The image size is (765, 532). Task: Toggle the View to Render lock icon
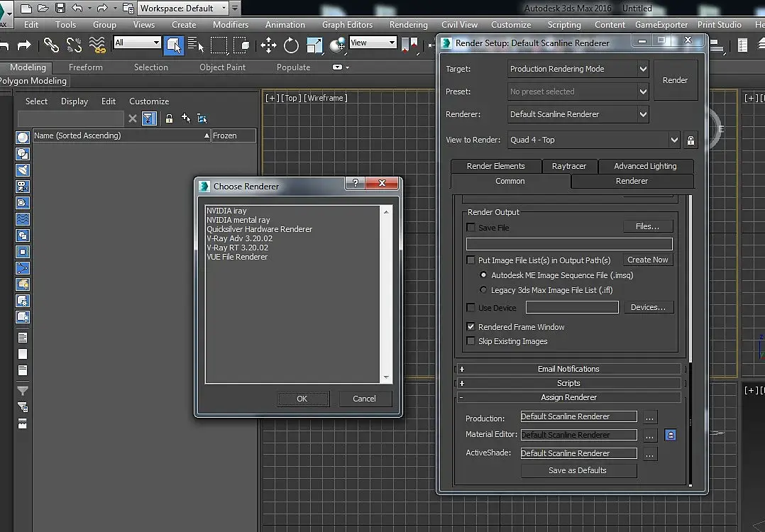690,140
